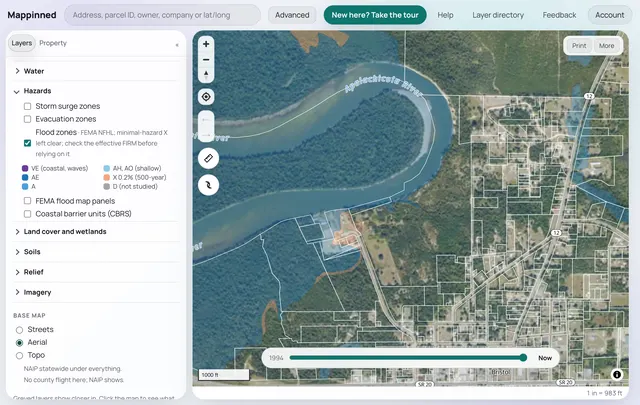Expand the Soils layer group
The height and width of the screenshot is (405, 640).
click(x=96, y=252)
